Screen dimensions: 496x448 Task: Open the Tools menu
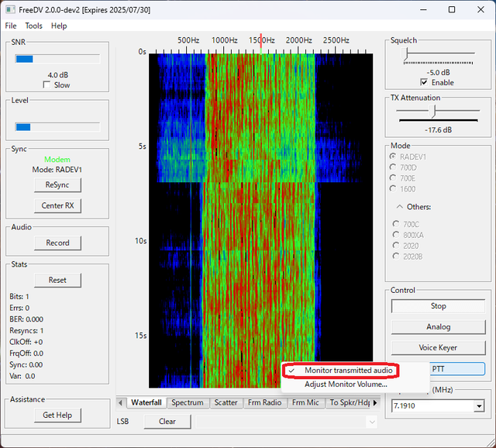(x=33, y=26)
